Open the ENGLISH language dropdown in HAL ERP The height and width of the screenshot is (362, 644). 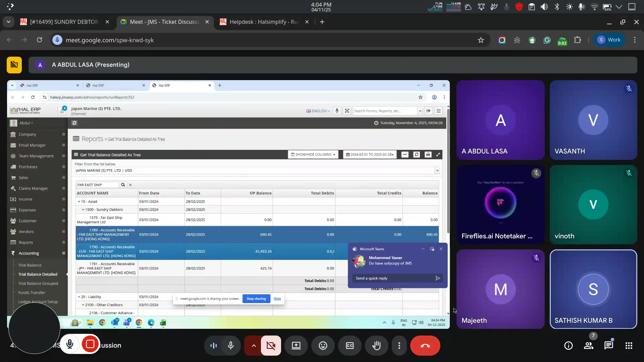pos(318,111)
